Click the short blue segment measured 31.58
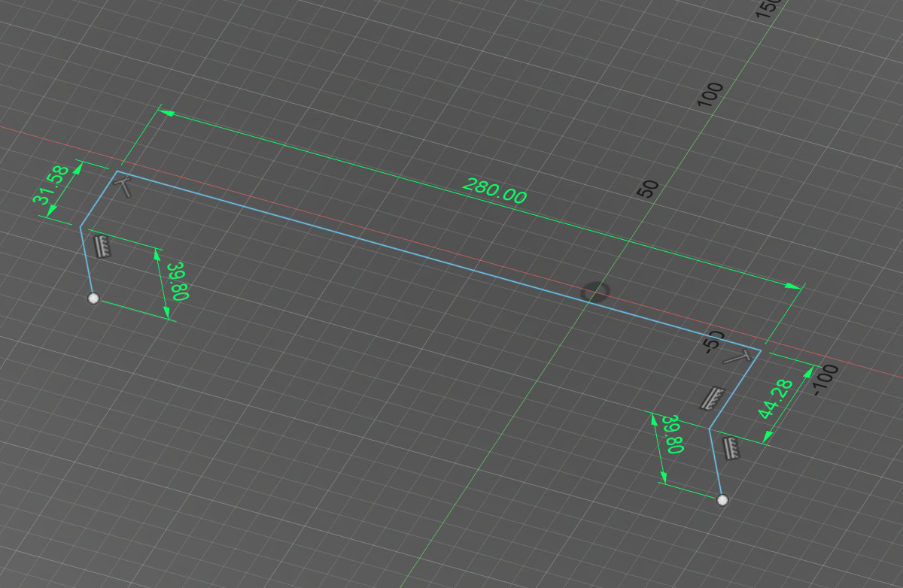The height and width of the screenshot is (588, 903). (99, 199)
